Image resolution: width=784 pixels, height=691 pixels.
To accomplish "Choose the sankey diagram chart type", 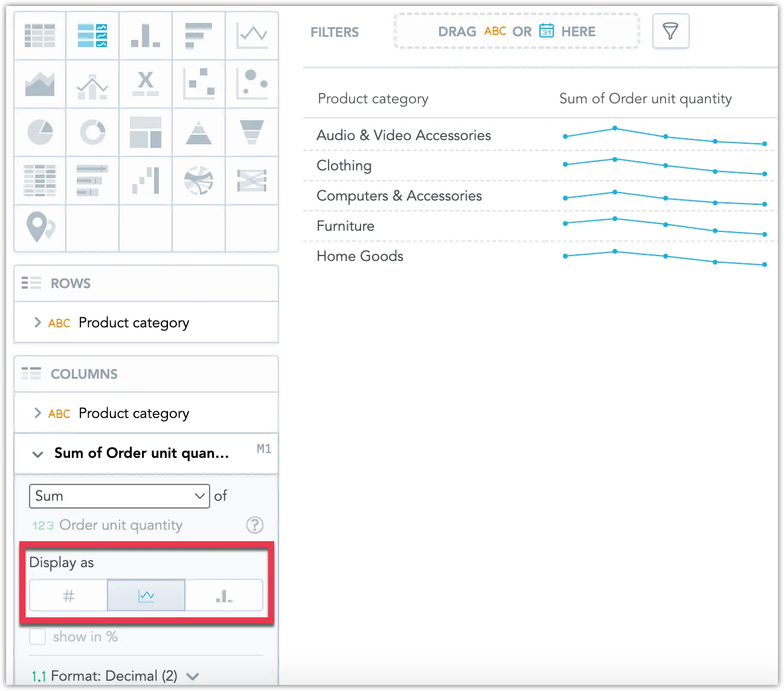I will coord(252,180).
